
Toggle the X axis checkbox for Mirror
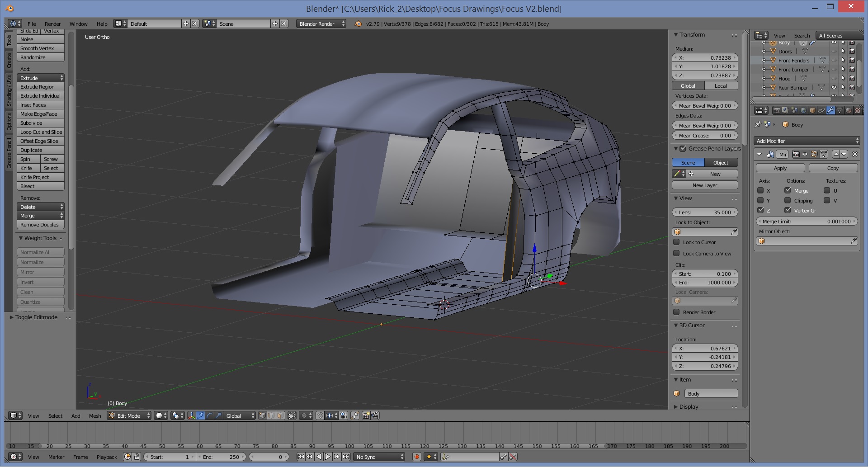click(x=760, y=190)
